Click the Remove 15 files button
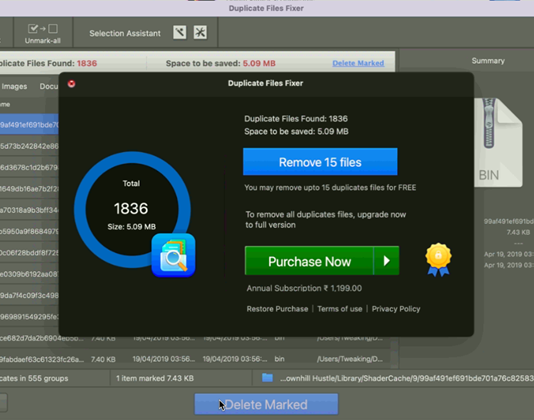This screenshot has height=420, width=534. (320, 162)
